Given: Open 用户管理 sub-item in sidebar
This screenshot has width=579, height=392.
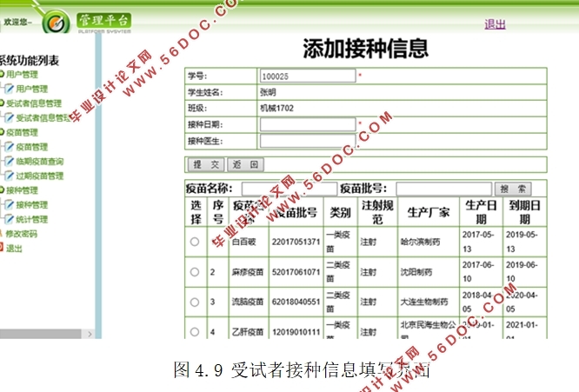Looking at the screenshot, I should pos(32,89).
